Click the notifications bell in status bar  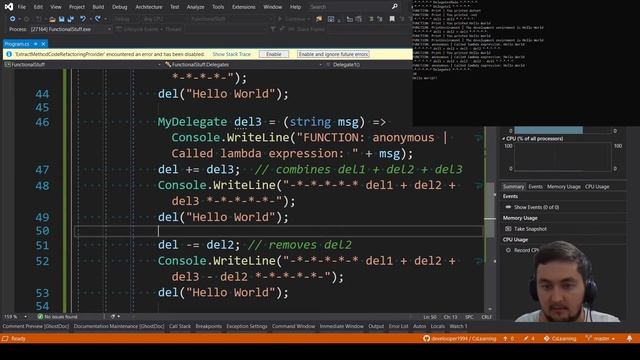[629, 338]
